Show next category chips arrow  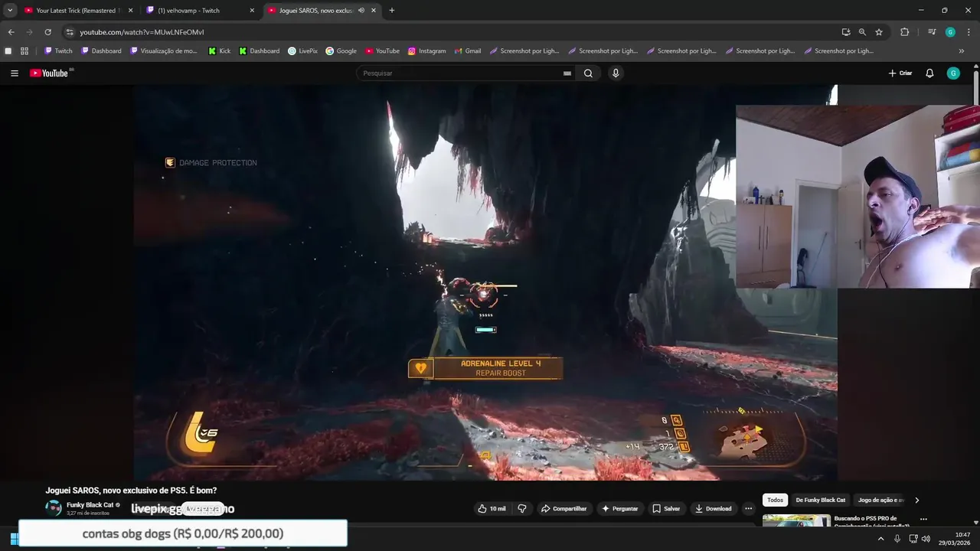pos(916,500)
